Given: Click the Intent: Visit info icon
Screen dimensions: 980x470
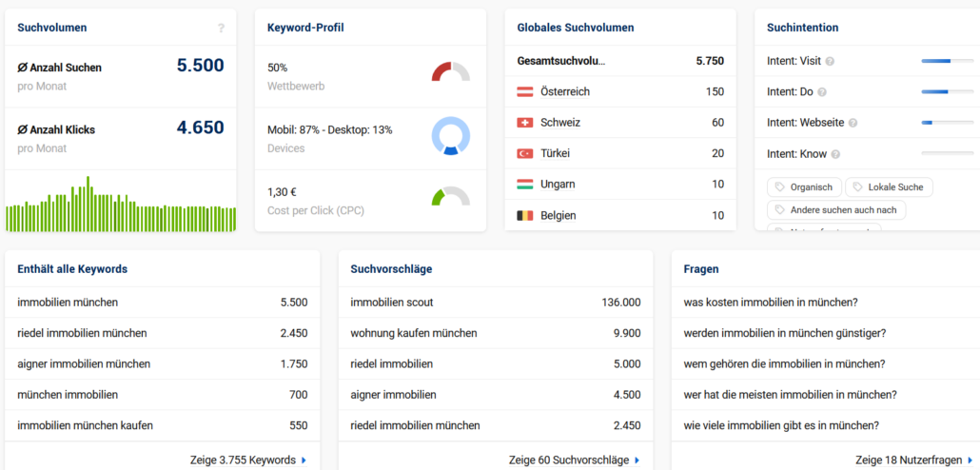Looking at the screenshot, I should pyautogui.click(x=830, y=61).
